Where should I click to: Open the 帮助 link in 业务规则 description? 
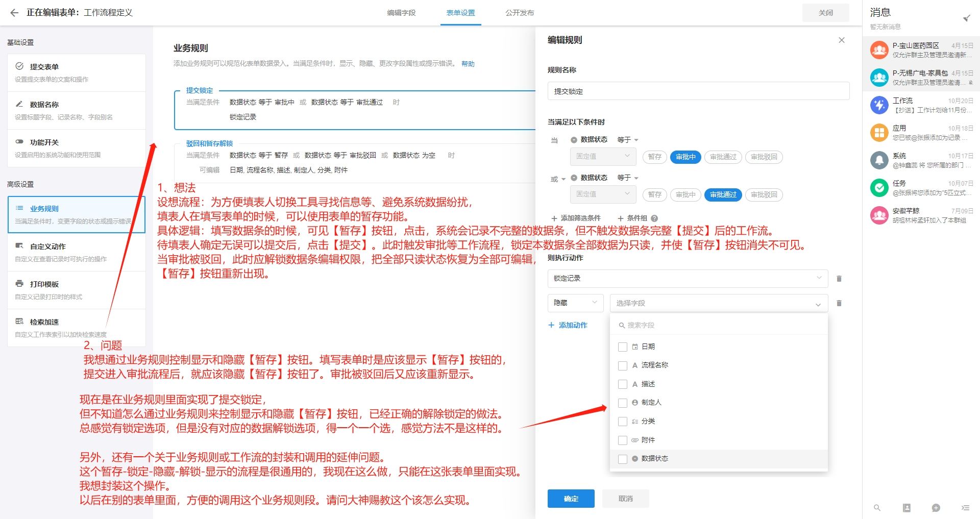click(x=469, y=64)
